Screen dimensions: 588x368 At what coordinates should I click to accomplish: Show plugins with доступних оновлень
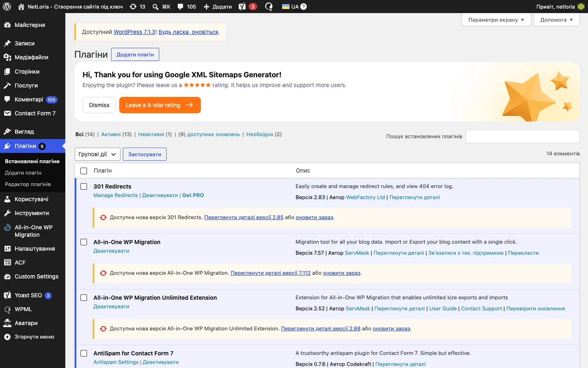[x=214, y=135]
